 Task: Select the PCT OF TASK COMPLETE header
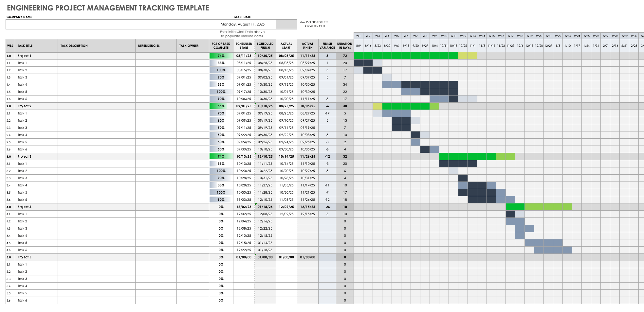point(221,46)
